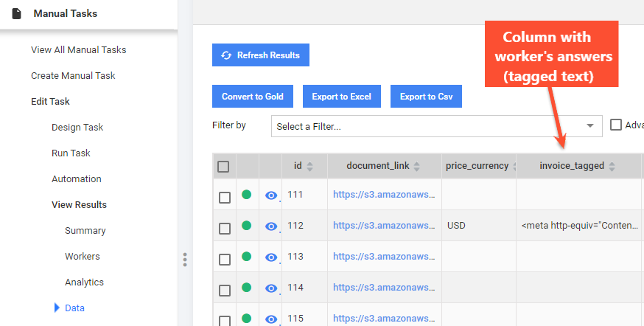Click the Manual Tasks document icon

16,13
